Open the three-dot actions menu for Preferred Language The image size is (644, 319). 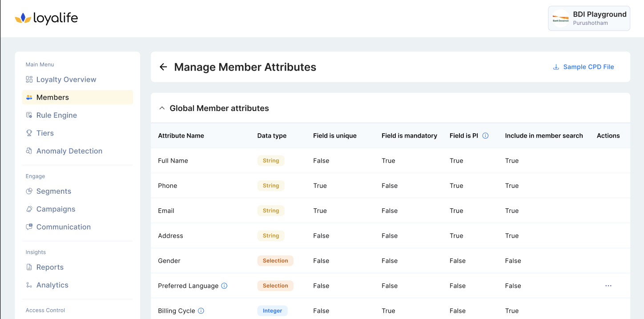pos(608,286)
